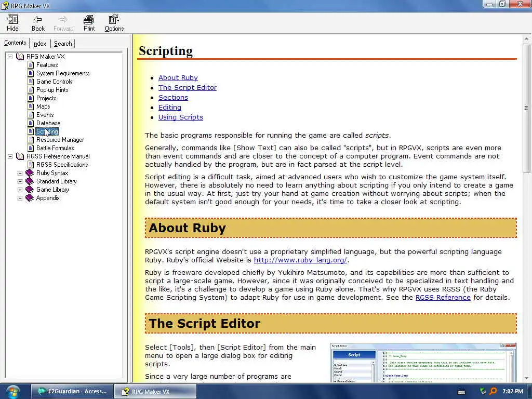Expand the Game Library node
Image resolution: width=532 pixels, height=399 pixels.
click(20, 190)
